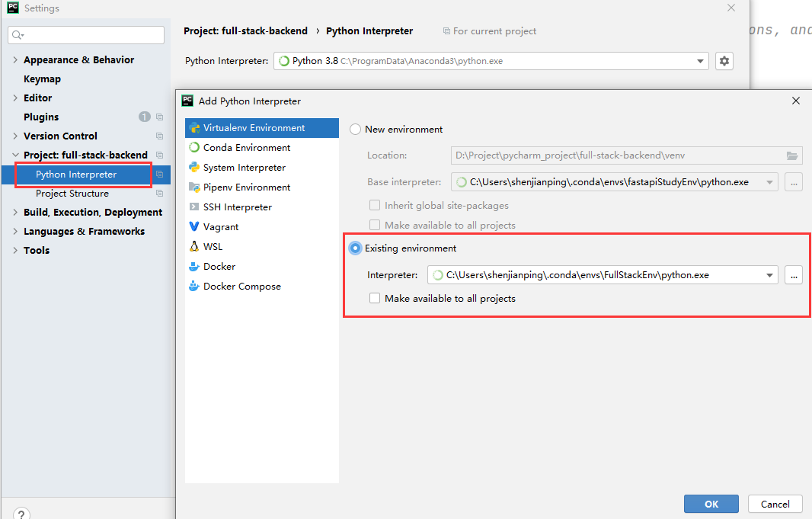Screen dimensions: 812x519
Task: Open Project Structure settings page
Action: pos(72,194)
